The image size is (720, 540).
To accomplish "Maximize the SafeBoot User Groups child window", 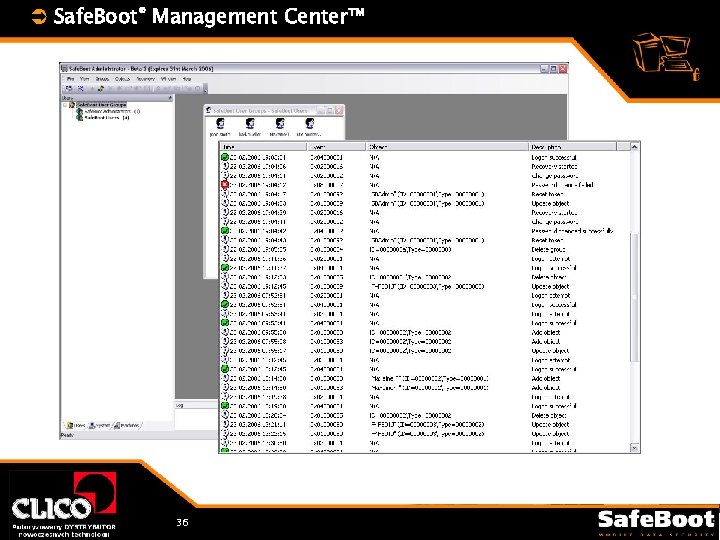I will click(x=330, y=111).
